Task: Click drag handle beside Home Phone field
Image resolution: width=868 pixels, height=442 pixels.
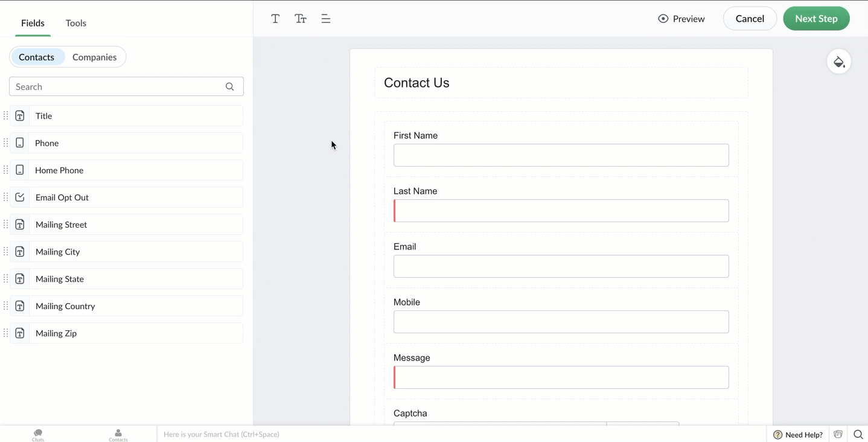Action: (5, 170)
